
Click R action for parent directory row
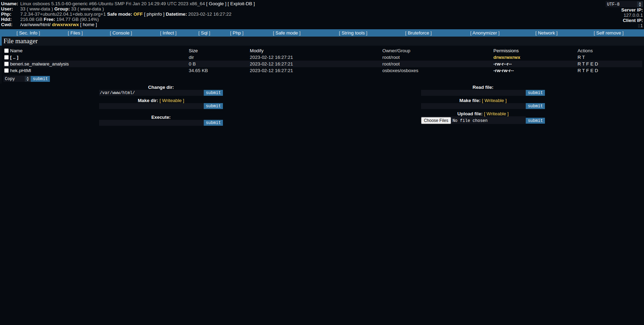[x=579, y=57]
